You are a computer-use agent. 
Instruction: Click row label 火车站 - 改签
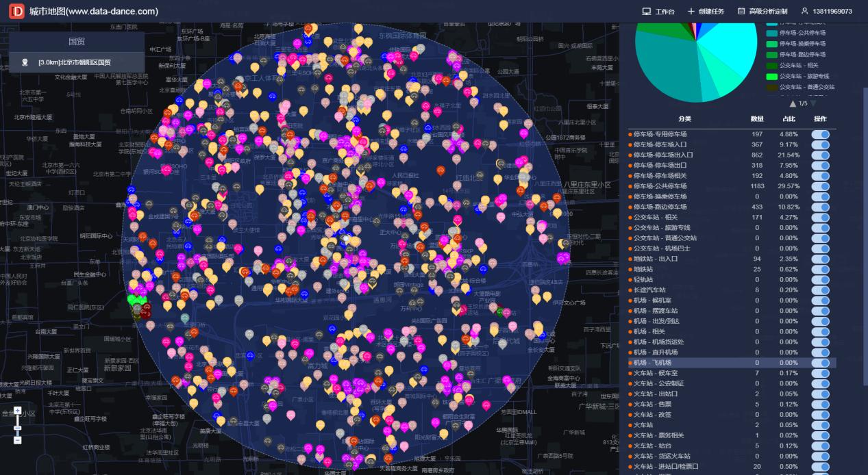pyautogui.click(x=652, y=414)
